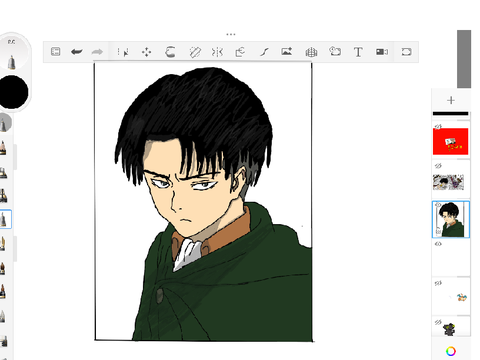Choose brush just below blue-outlined brush

coord(3,243)
